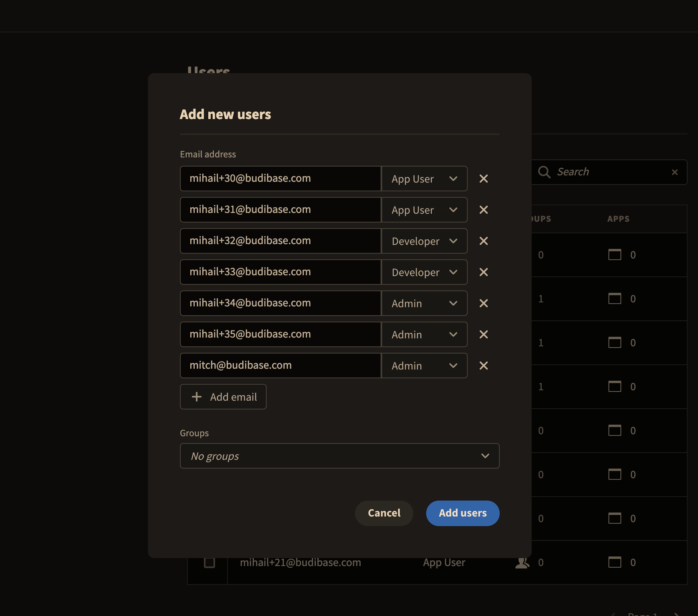The height and width of the screenshot is (616, 698).
Task: Click the mitch@budibase.com email field
Action: [281, 366]
